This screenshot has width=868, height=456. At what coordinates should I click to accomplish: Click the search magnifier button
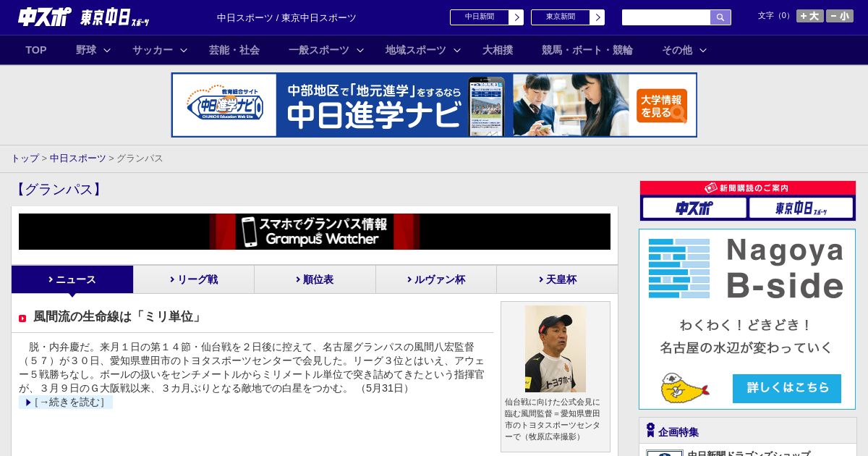coord(720,17)
